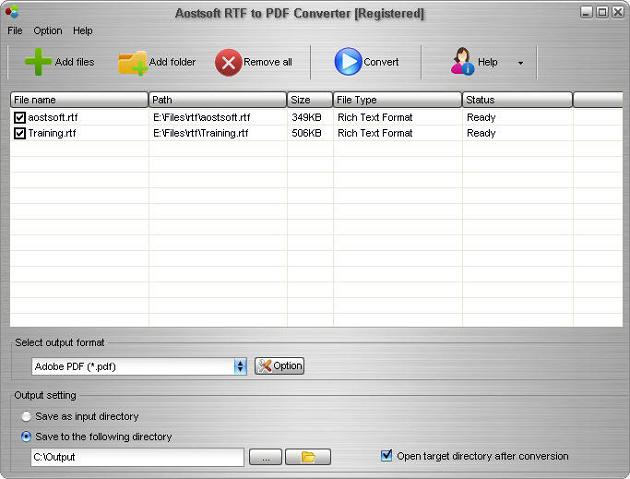Click the browse (...) directory button

tap(265, 457)
